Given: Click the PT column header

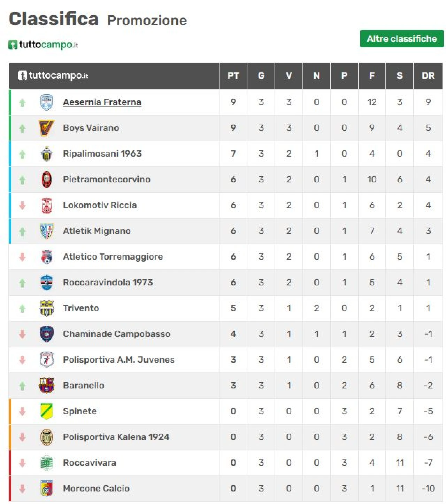Looking at the screenshot, I should point(233,76).
